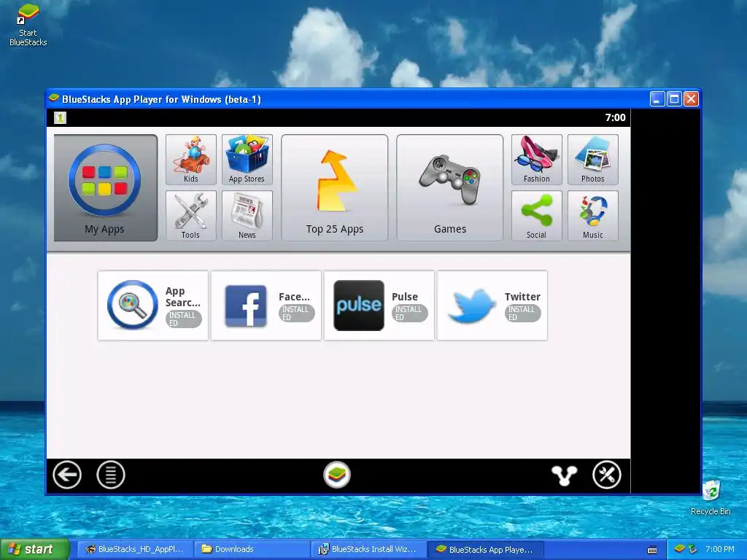Viewport: 747px width, 560px height.
Task: Launch the Pulse app icon
Action: tap(359, 306)
